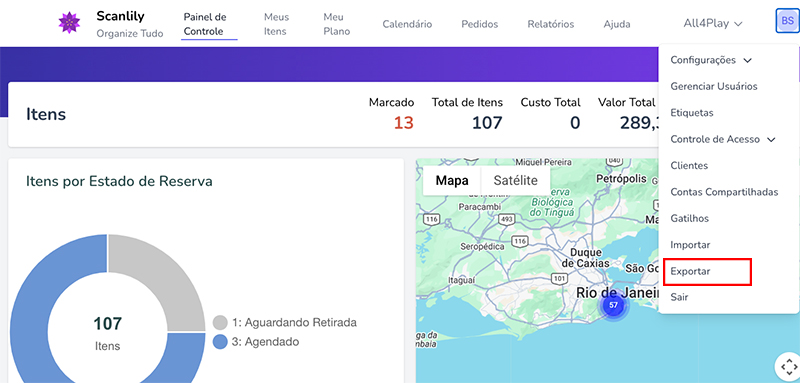800x383 pixels.
Task: Click the Itens por Estado de Reserva heading
Action: 119,181
